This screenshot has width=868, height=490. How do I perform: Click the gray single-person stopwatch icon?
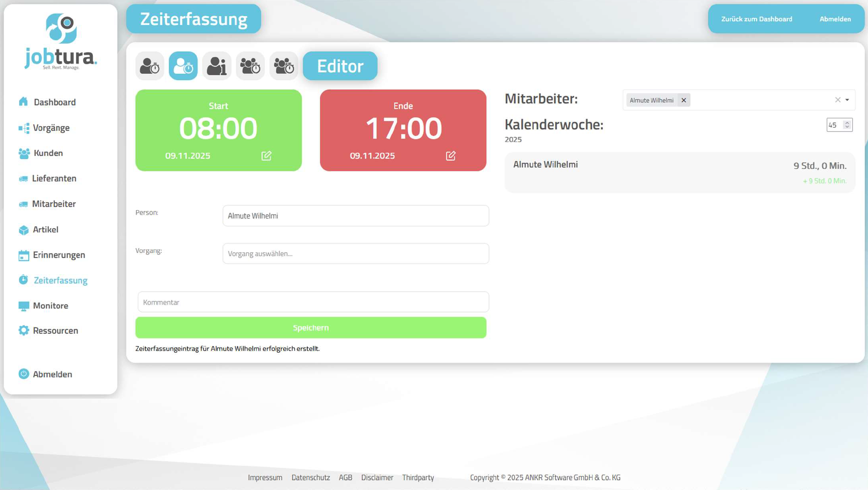pyautogui.click(x=150, y=66)
